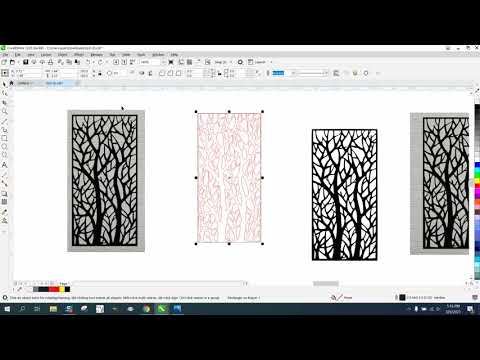The image size is (480, 360).
Task: Choose the chamfered corner style button
Action: click(178, 73)
